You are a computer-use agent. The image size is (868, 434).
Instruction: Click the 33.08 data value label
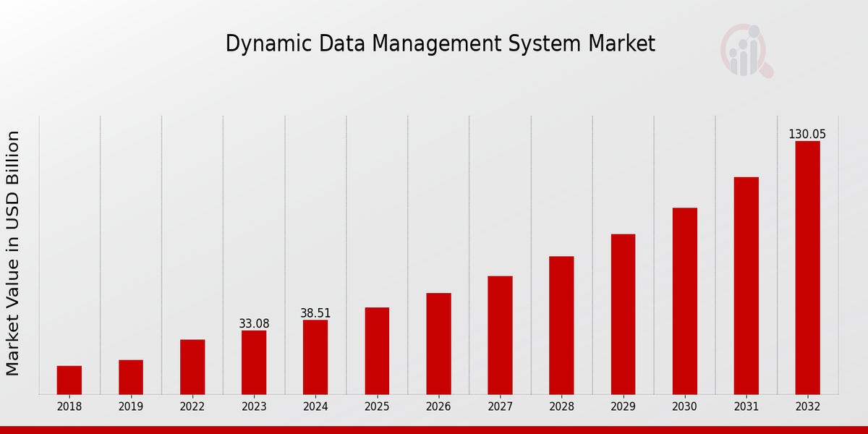click(254, 324)
